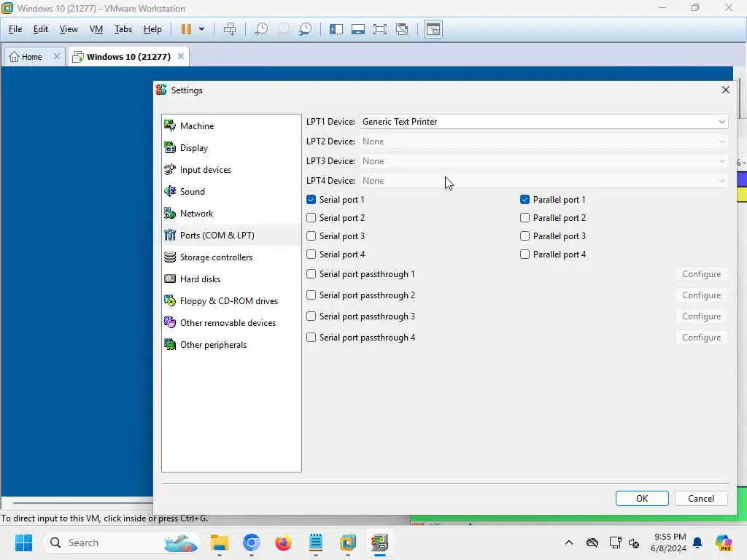Open the VM menu
This screenshot has width=747, height=560.
[x=96, y=29]
